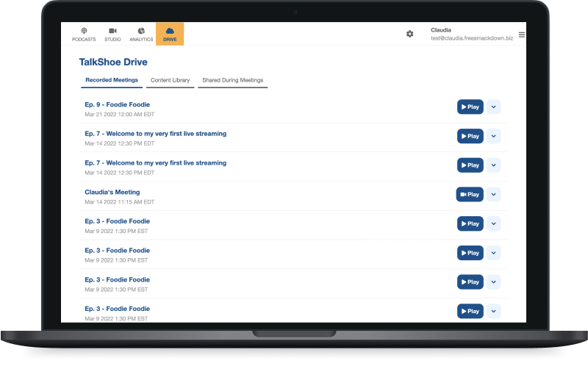Screen dimensions: 588x369
Task: Play the Claudia's Meeting video recording
Action: coord(470,195)
